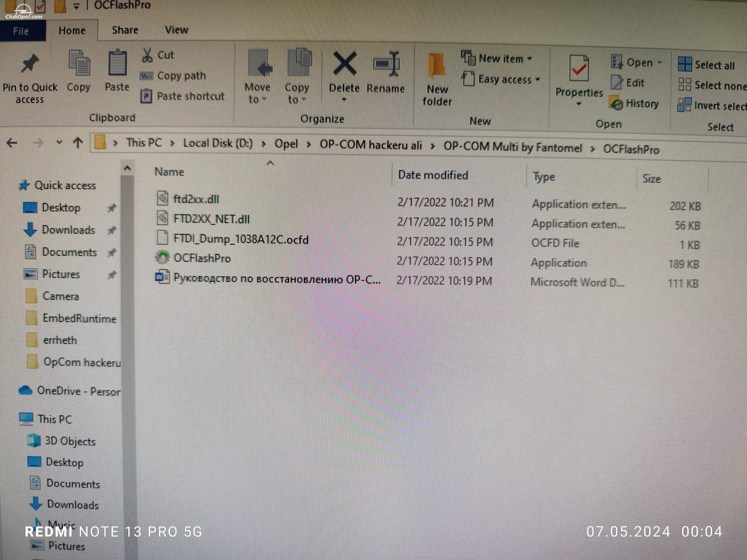
Task: Open Desktop under This PC
Action: coord(64,462)
